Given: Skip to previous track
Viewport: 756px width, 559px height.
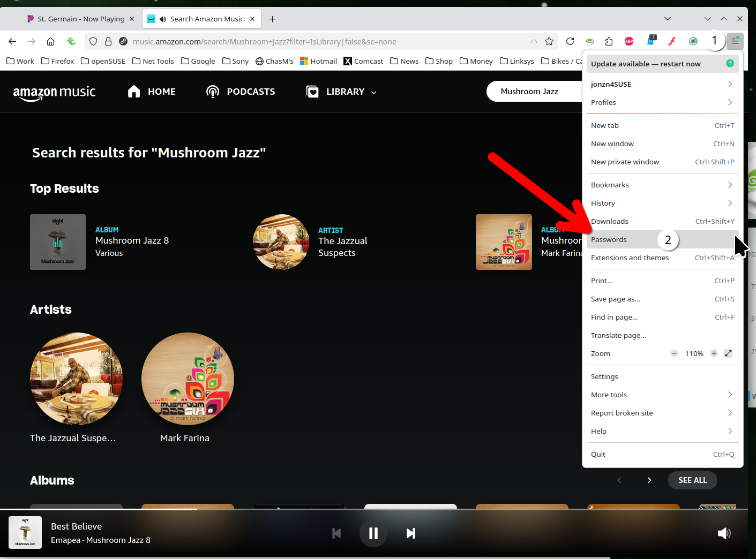Looking at the screenshot, I should [336, 533].
